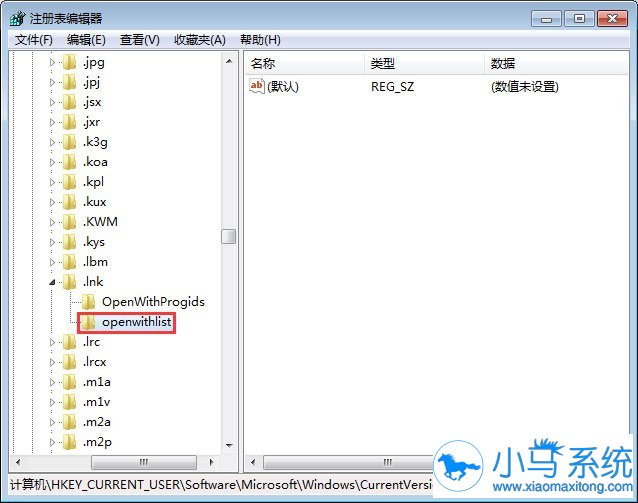This screenshot has height=503, width=638.
Task: Open the 编辑(E) menu
Action: (x=86, y=40)
